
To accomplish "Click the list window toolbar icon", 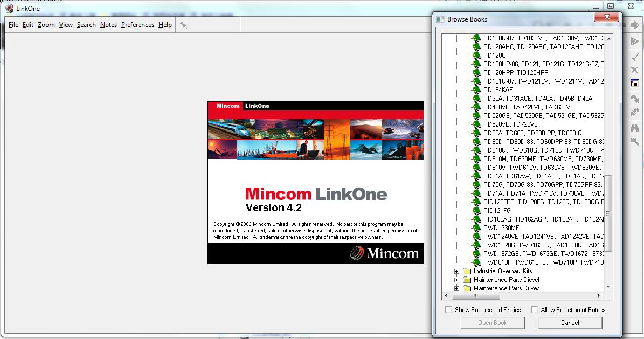I will click(x=634, y=84).
